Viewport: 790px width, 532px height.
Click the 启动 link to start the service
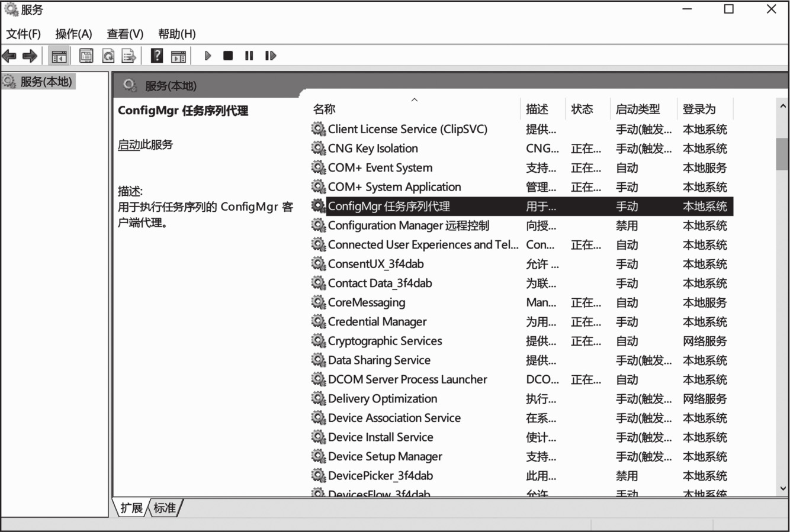pyautogui.click(x=129, y=144)
